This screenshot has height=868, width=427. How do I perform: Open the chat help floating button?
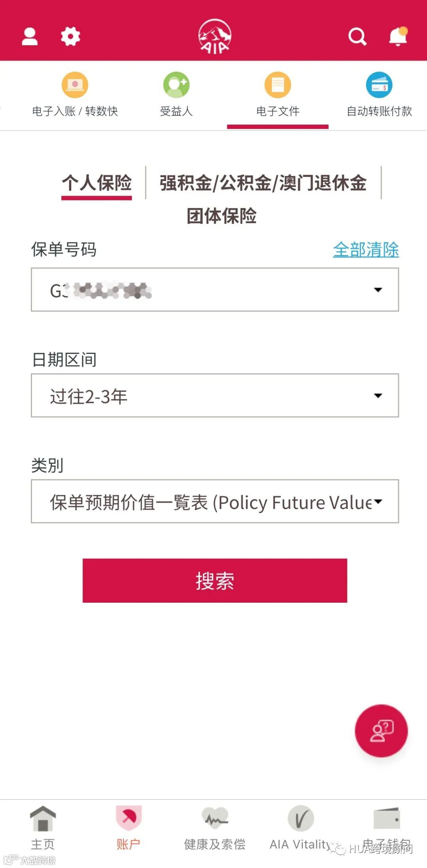pos(381,730)
